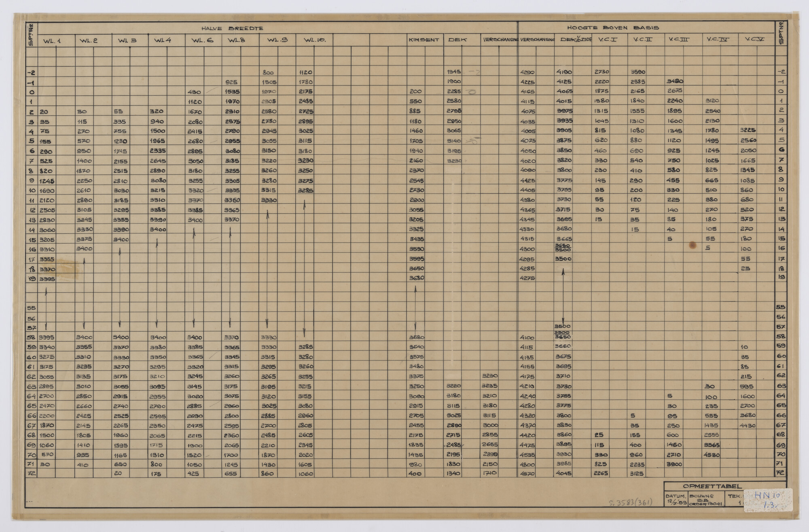Click value 4530 in V.C.IV row 70
809x532 pixels.
[x=712, y=455]
